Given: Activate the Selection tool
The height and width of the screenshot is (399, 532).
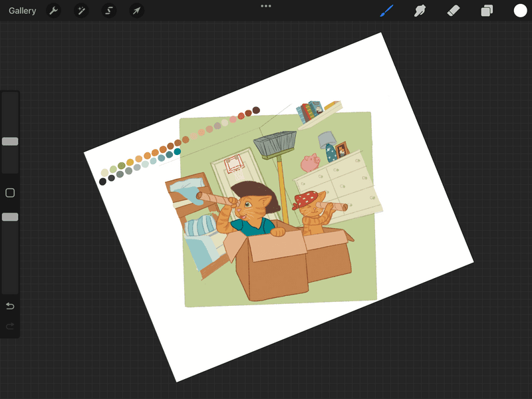Looking at the screenshot, I should [108, 11].
